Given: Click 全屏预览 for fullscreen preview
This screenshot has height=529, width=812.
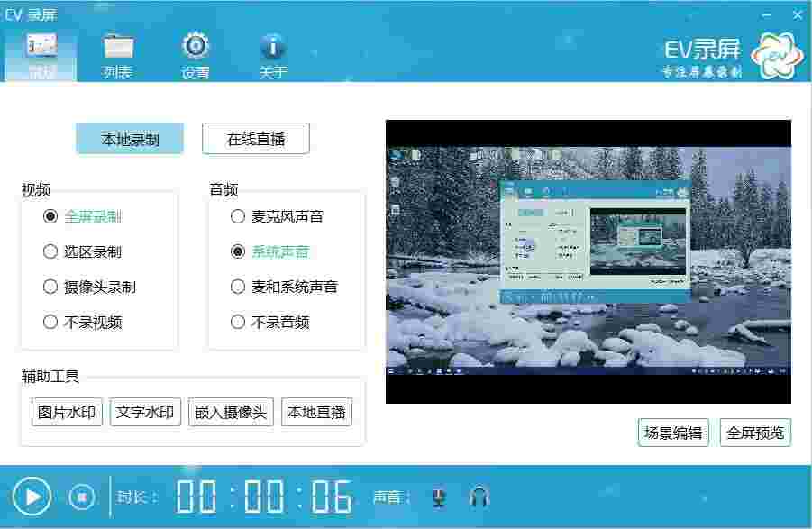Looking at the screenshot, I should (754, 432).
